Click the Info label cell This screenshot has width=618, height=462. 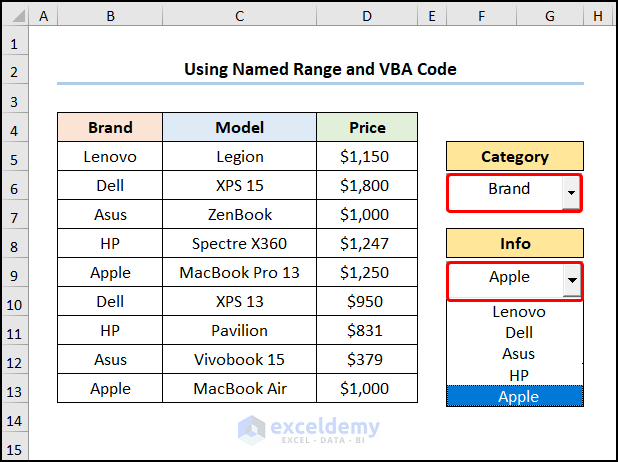515,243
